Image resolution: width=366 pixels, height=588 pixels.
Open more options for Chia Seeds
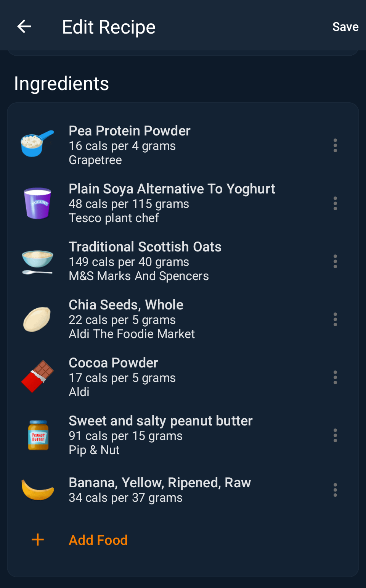335,319
